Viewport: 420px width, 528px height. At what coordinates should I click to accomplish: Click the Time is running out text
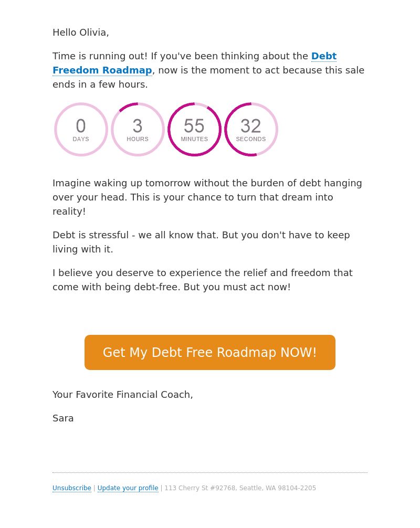click(x=100, y=56)
